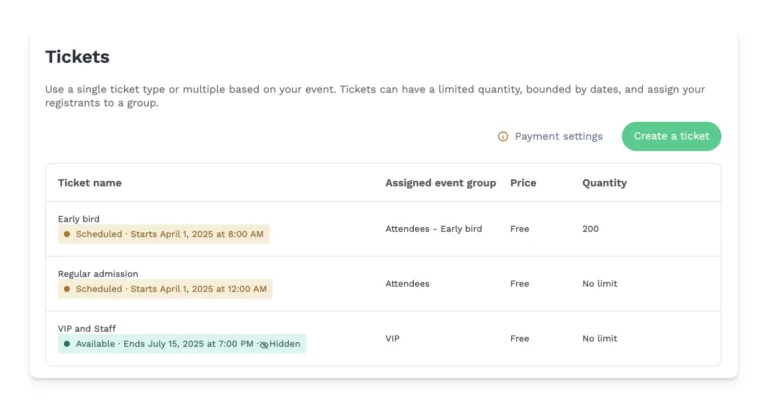Click the green status dot on VIP ticket
Image resolution: width=768 pixels, height=408 pixels.
pyautogui.click(x=67, y=344)
